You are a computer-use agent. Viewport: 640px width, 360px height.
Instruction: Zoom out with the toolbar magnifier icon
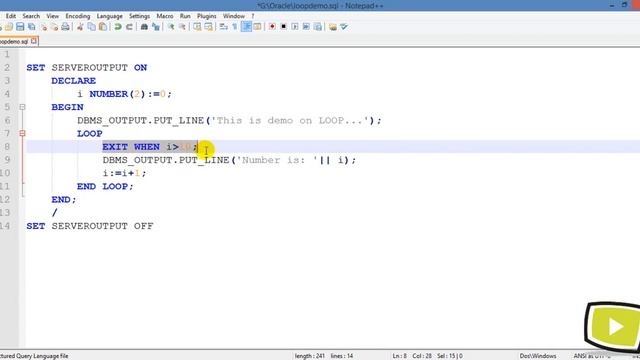click(182, 27)
